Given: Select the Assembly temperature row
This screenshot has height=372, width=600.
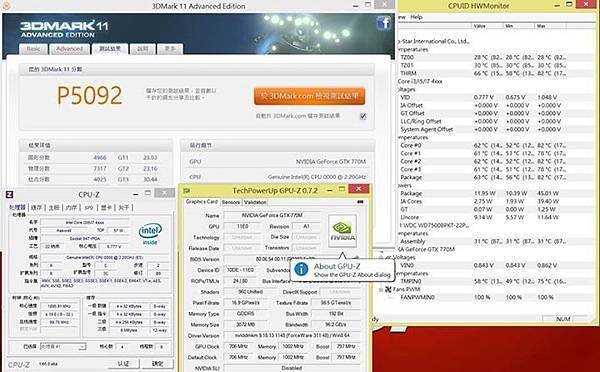Looking at the screenshot, I should pos(483,241).
